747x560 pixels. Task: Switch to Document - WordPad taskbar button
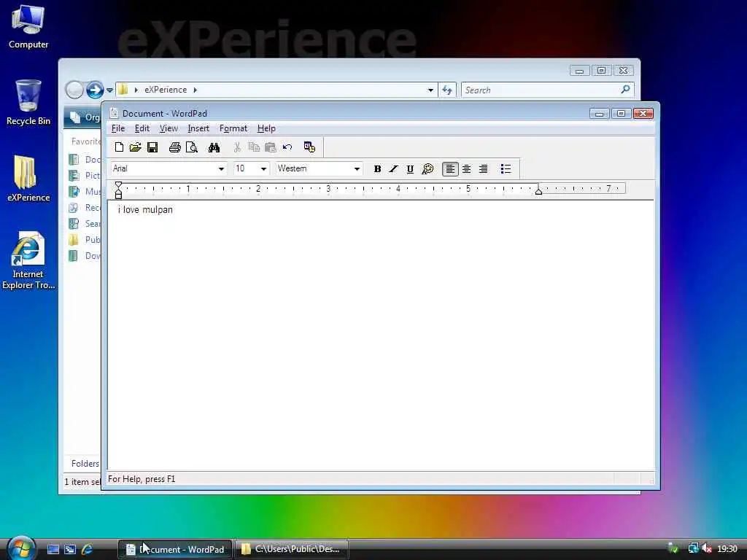(x=175, y=549)
